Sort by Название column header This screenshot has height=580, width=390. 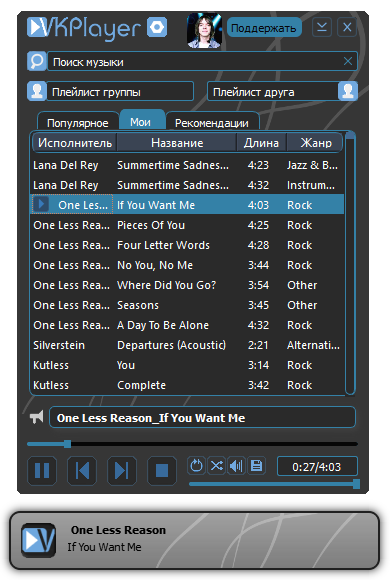(x=177, y=143)
